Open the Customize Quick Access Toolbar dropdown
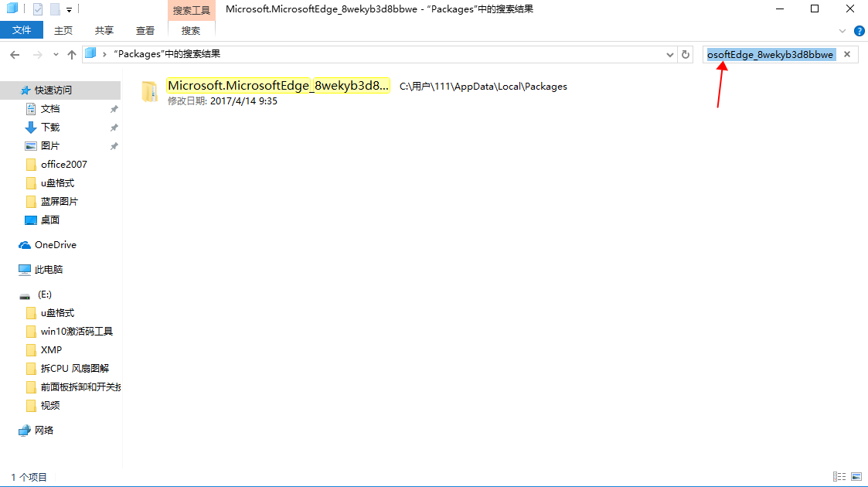 pyautogui.click(x=70, y=9)
